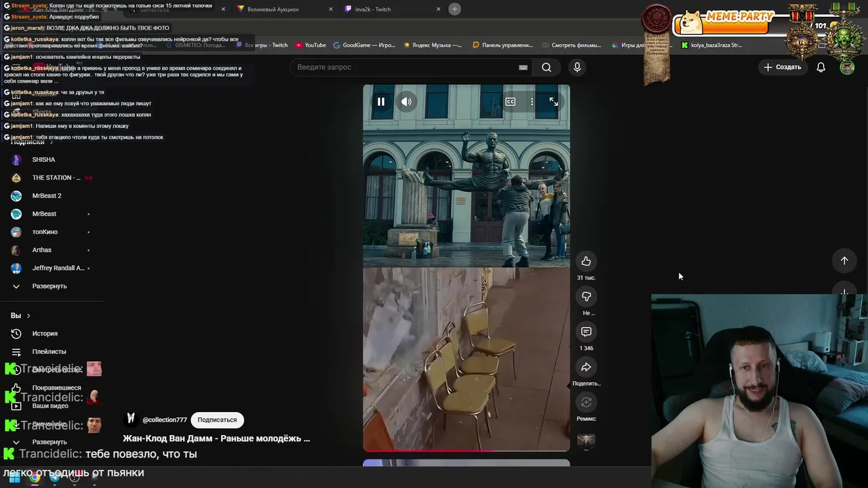Open the Windows Start button
This screenshot has width=868, height=488.
pyautogui.click(x=14, y=478)
